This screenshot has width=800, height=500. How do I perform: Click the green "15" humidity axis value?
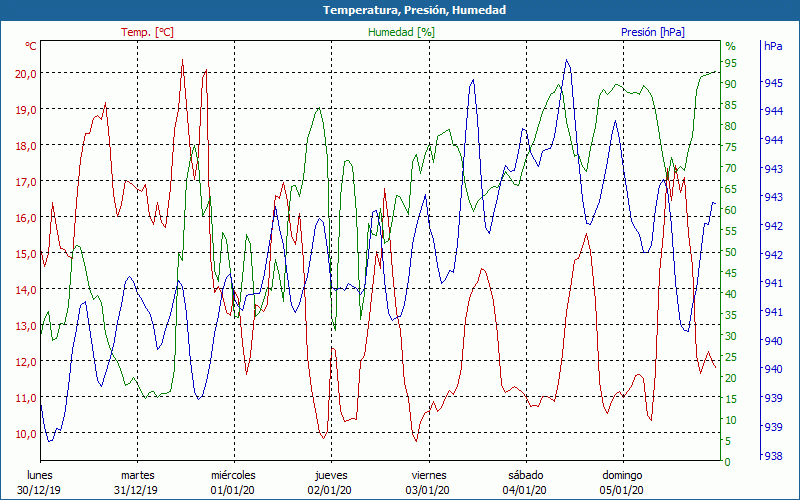(x=731, y=399)
